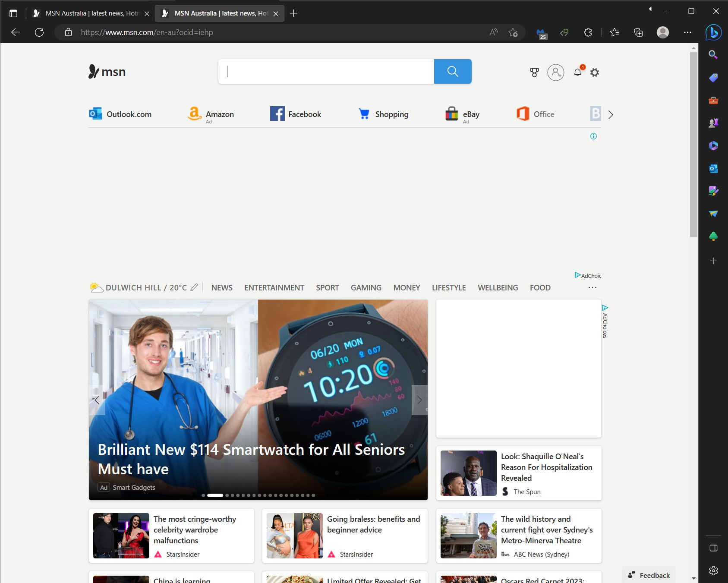Open the extension with the 25 badge
The image size is (728, 583).
coord(541,33)
